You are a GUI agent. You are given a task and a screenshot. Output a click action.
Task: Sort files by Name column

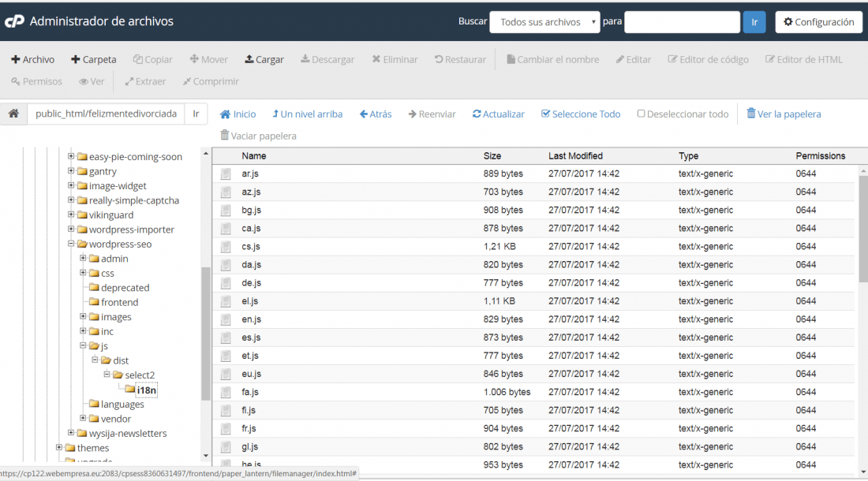coord(254,156)
